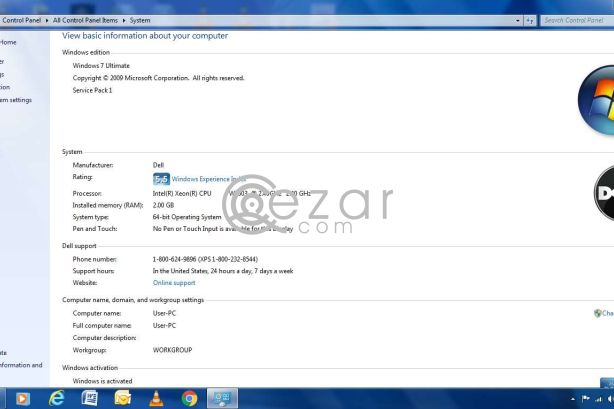Click the 5.5 Windows Experience rating badge
This screenshot has height=409, width=614.
tap(161, 179)
